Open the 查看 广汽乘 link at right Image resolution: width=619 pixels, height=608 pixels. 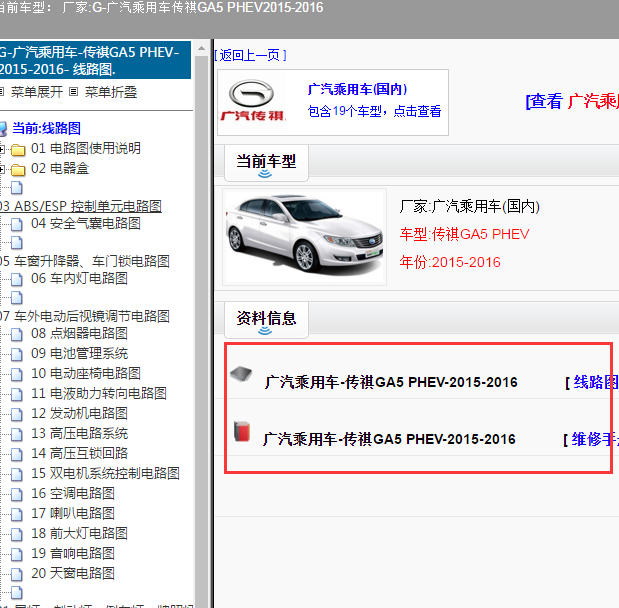pos(572,101)
